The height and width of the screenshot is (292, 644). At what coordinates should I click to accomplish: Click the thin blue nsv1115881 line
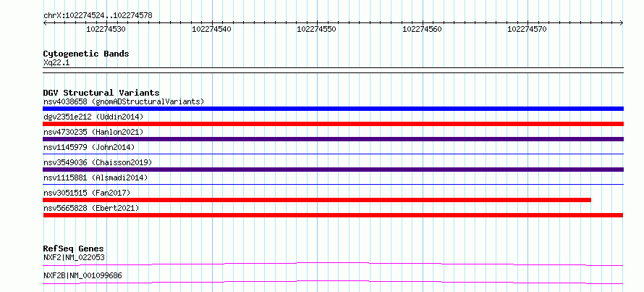click(333, 185)
